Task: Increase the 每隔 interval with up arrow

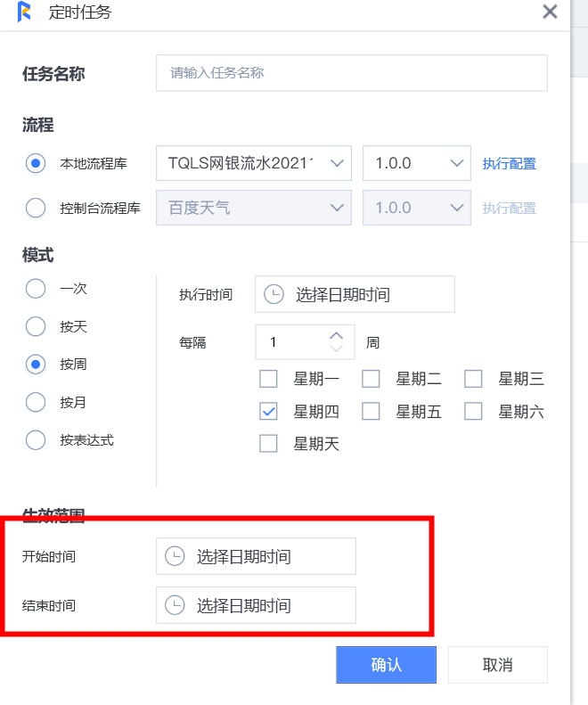Action: (x=336, y=335)
